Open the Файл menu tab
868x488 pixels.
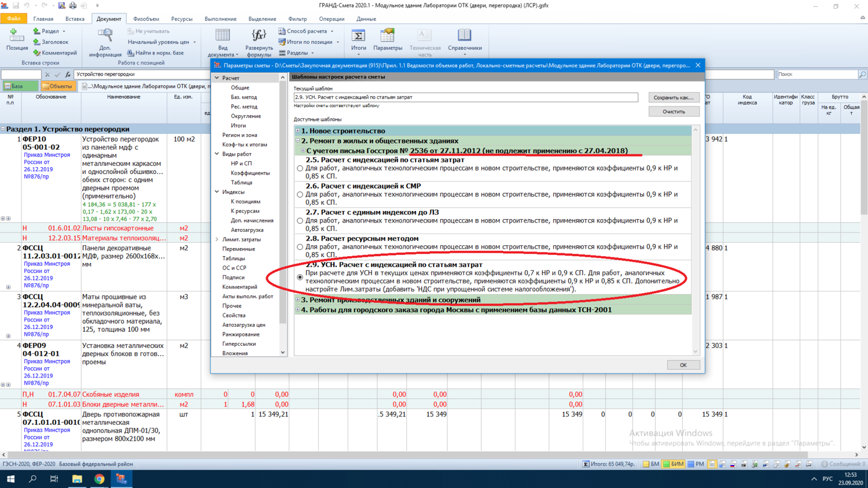pos(13,19)
